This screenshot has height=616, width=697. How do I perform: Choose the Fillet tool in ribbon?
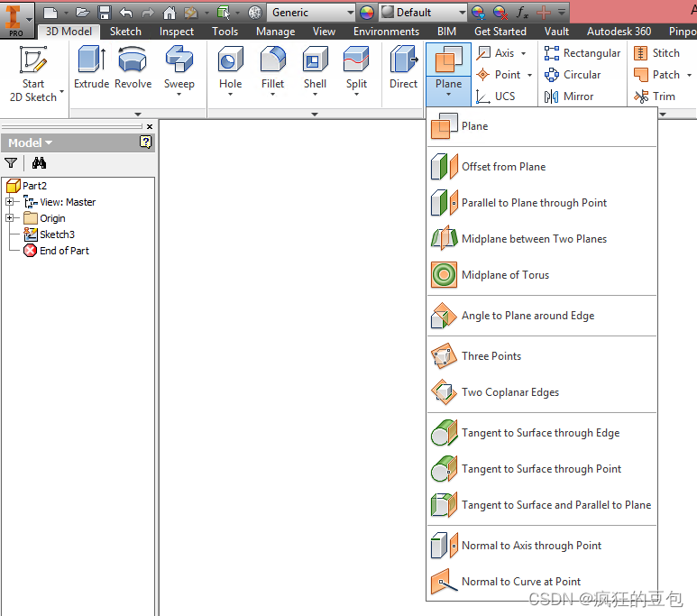point(273,61)
